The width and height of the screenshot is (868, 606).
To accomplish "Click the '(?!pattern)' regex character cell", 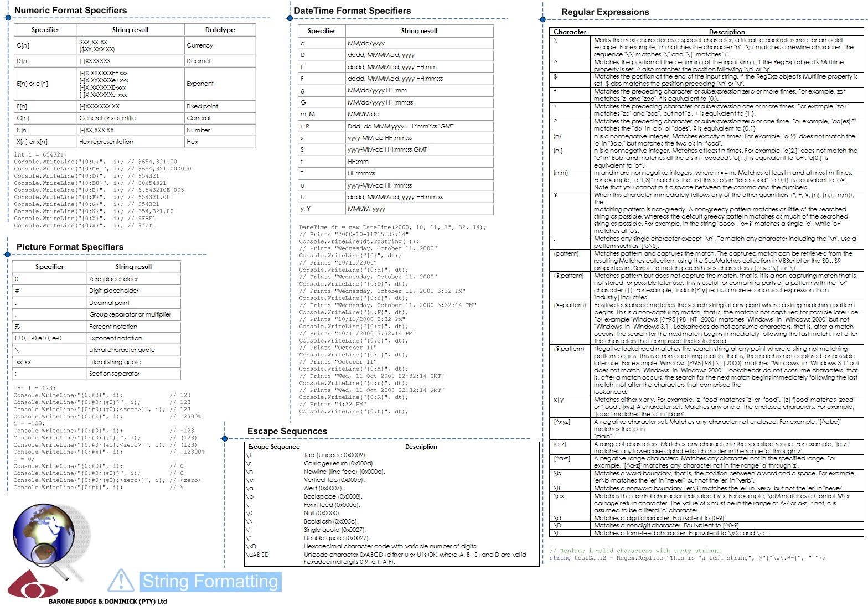I will point(570,371).
